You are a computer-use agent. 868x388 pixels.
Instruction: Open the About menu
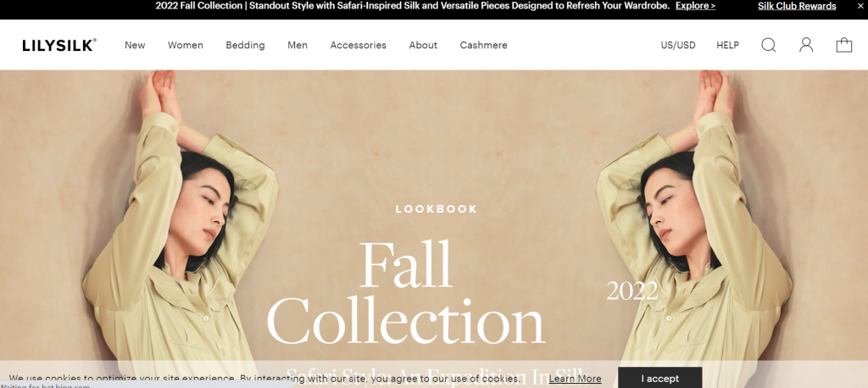423,46
